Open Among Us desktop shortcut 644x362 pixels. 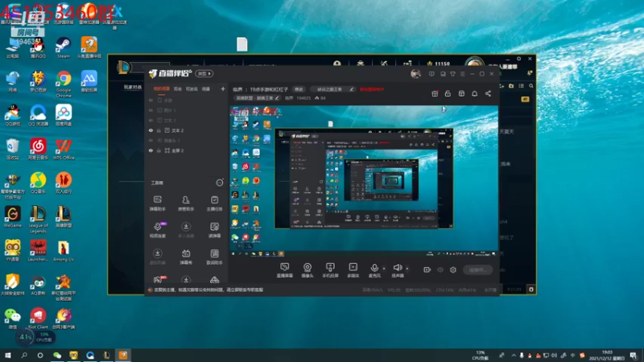click(64, 251)
